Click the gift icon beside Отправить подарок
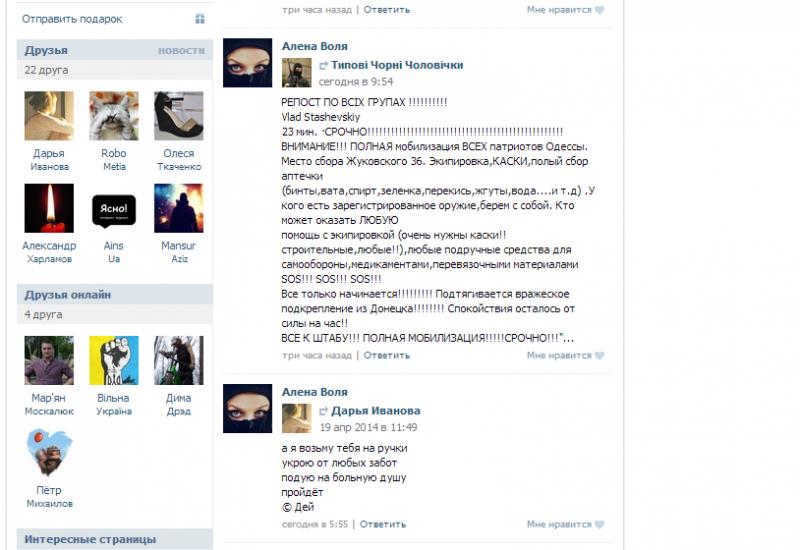This screenshot has height=550, width=800. coord(199,19)
